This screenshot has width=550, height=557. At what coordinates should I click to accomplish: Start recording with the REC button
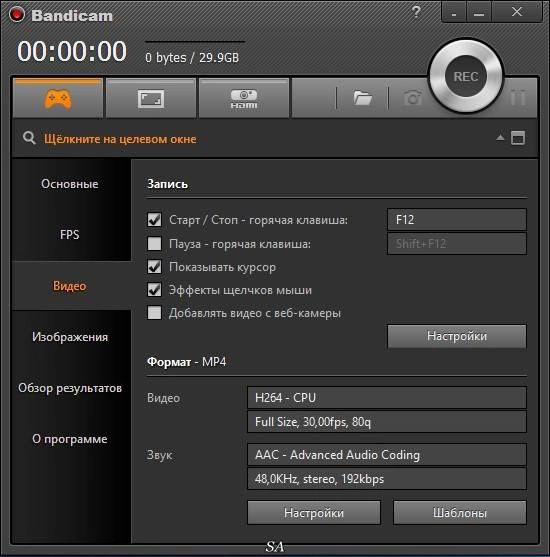click(466, 76)
